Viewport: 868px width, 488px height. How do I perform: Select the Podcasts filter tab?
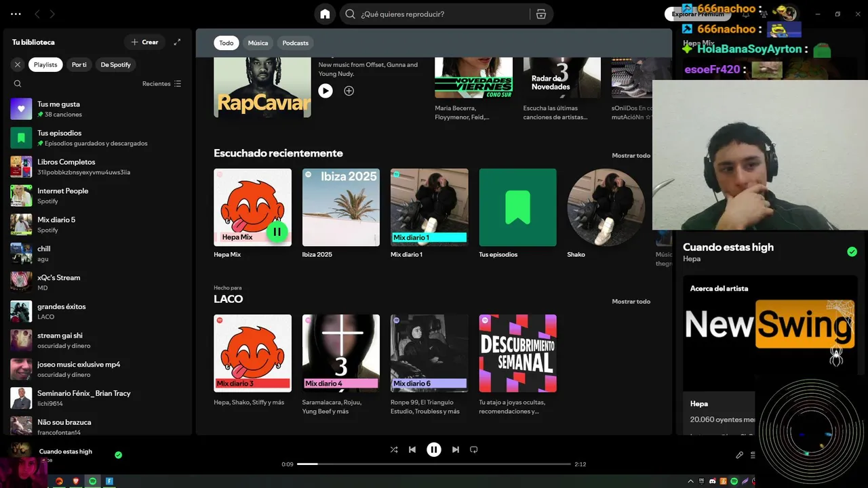point(296,43)
